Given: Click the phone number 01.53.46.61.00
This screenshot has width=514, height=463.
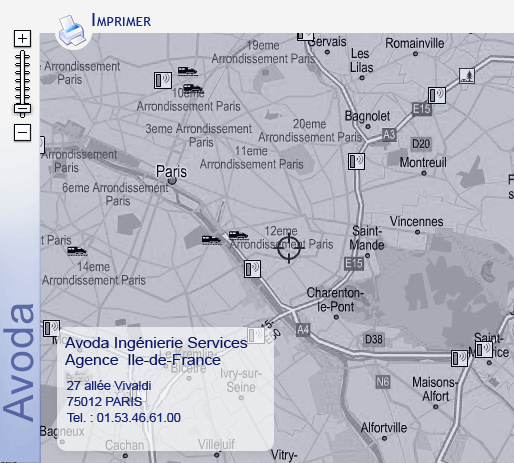Looking at the screenshot, I should click(139, 418).
